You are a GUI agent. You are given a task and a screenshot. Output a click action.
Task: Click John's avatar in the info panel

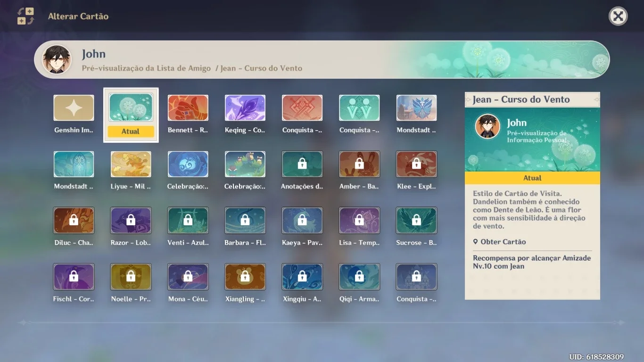pyautogui.click(x=487, y=126)
